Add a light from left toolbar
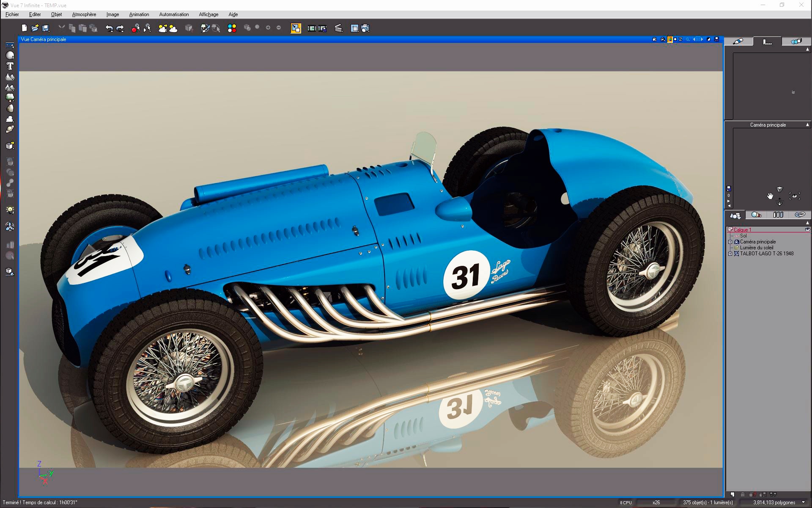The width and height of the screenshot is (812, 508). pyautogui.click(x=10, y=210)
